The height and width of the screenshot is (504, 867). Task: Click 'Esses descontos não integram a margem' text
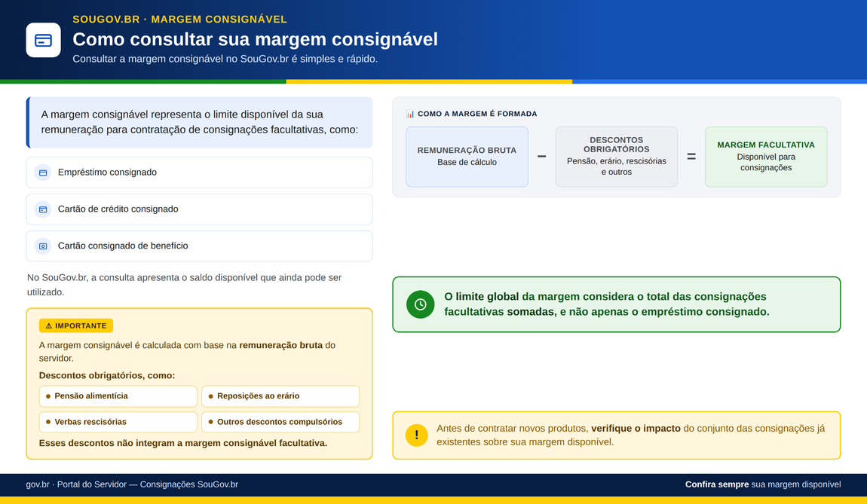(183, 443)
